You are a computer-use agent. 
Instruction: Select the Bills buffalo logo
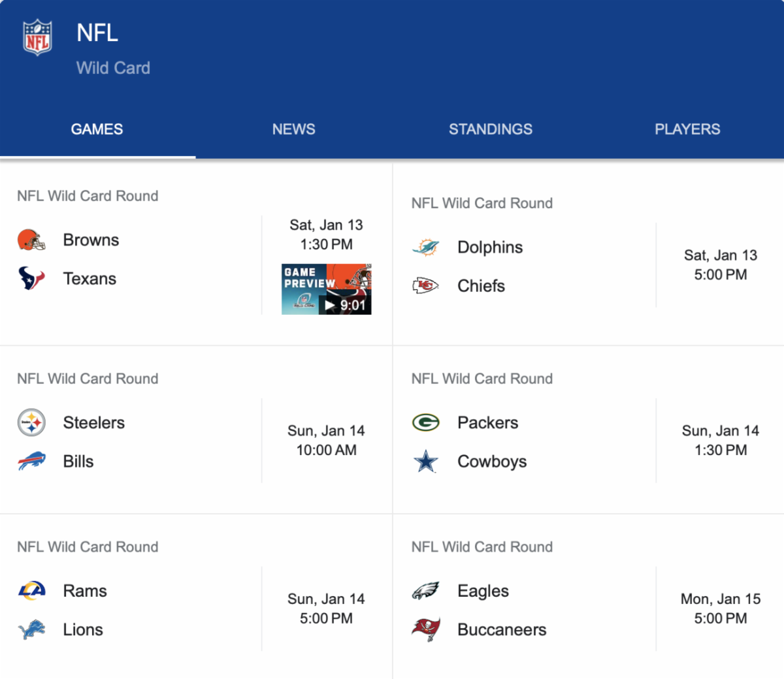31,462
